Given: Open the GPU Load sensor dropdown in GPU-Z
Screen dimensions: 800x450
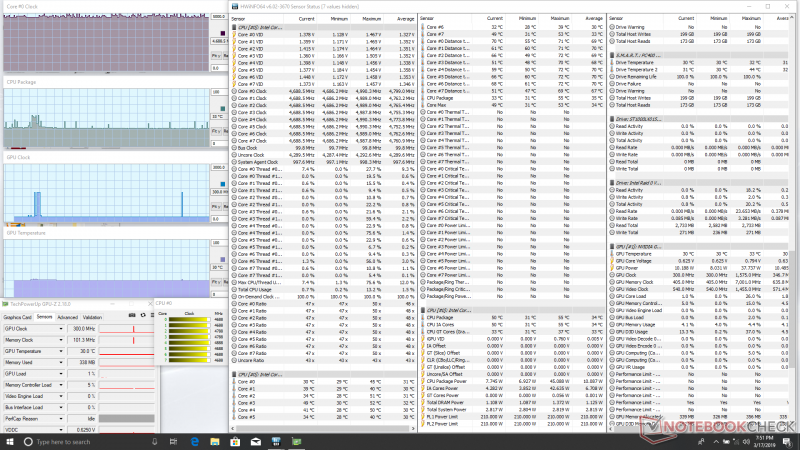Looking at the screenshot, I should (x=61, y=374).
